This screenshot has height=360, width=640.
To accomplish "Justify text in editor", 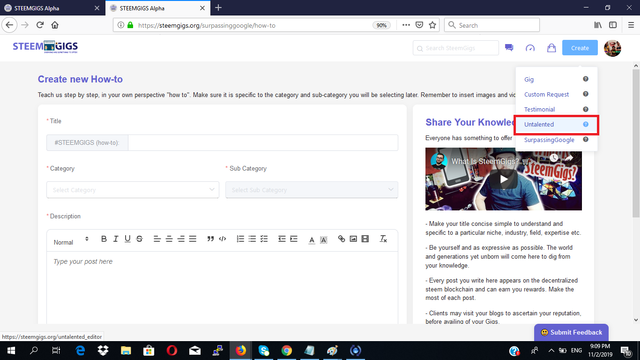I will click(193, 239).
